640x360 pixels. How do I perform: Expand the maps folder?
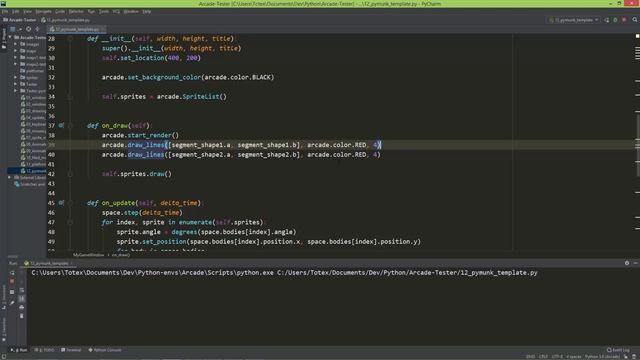pos(16,51)
